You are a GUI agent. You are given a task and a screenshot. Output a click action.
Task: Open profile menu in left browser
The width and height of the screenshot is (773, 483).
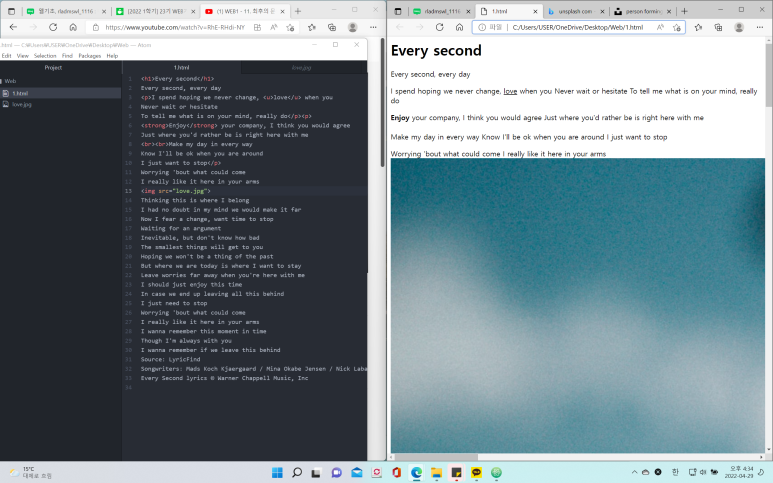click(x=352, y=28)
